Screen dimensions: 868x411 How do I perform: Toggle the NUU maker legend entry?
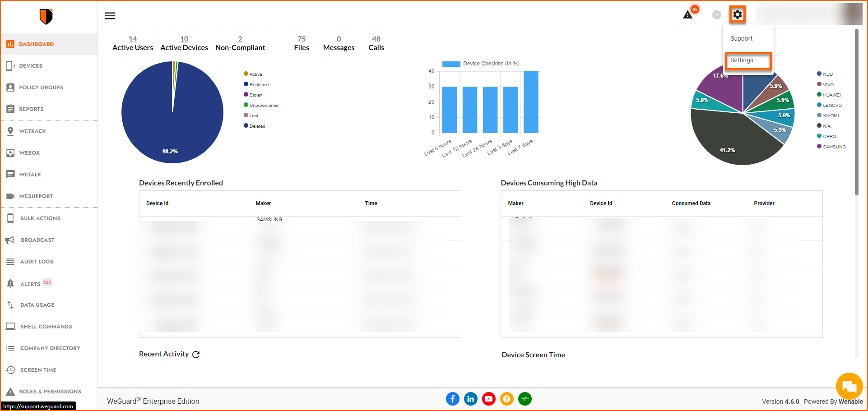click(x=825, y=74)
